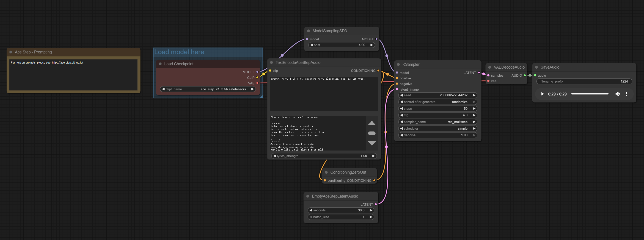
Task: Collapse the KSampler node
Action: click(x=399, y=64)
